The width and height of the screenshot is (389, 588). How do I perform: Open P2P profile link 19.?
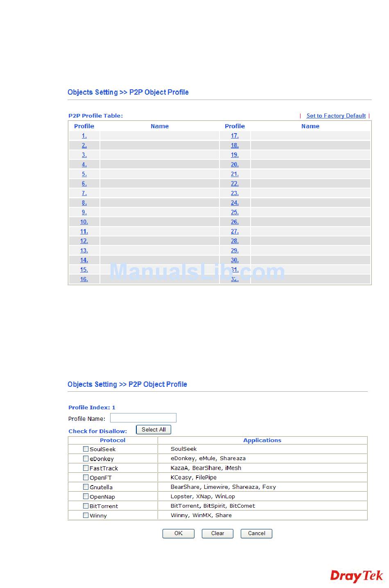click(x=235, y=155)
